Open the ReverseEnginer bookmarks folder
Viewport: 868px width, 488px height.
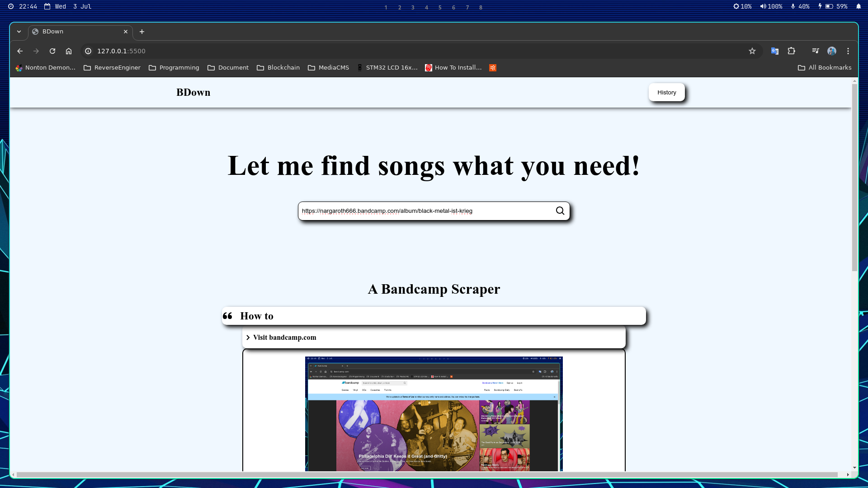(112, 67)
